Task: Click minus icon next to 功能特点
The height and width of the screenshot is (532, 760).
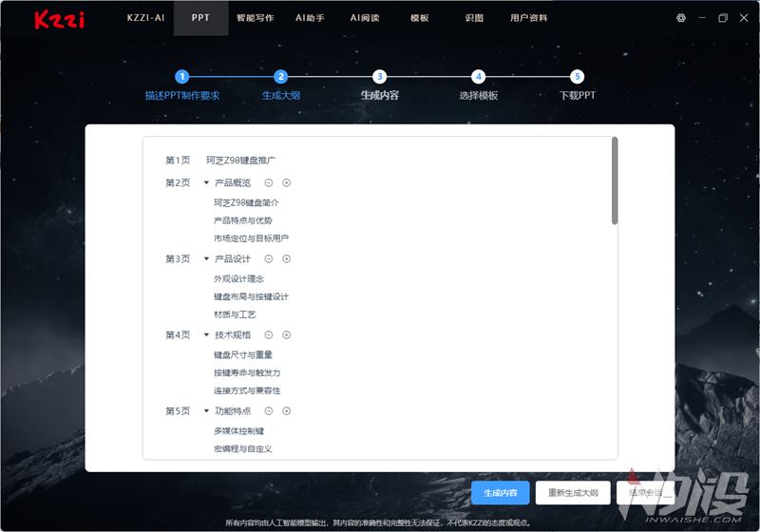Action: point(269,410)
